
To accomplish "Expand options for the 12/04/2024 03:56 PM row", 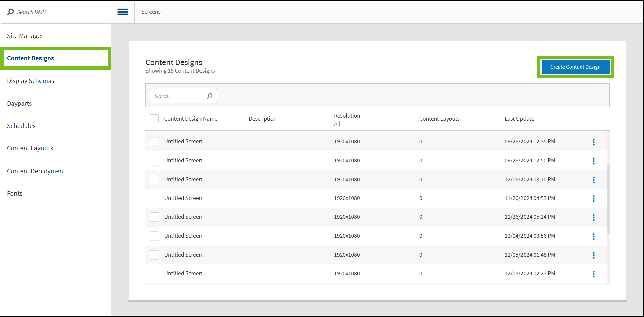I will pyautogui.click(x=593, y=236).
